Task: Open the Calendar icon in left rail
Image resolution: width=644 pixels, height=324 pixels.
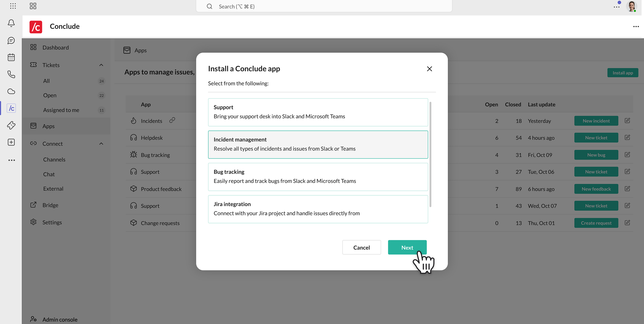Action: (x=11, y=57)
